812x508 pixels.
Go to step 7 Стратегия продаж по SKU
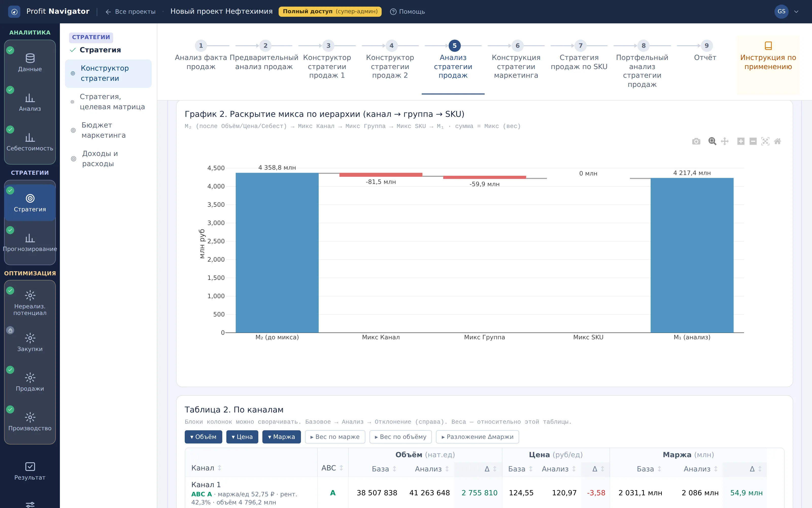coord(579,55)
